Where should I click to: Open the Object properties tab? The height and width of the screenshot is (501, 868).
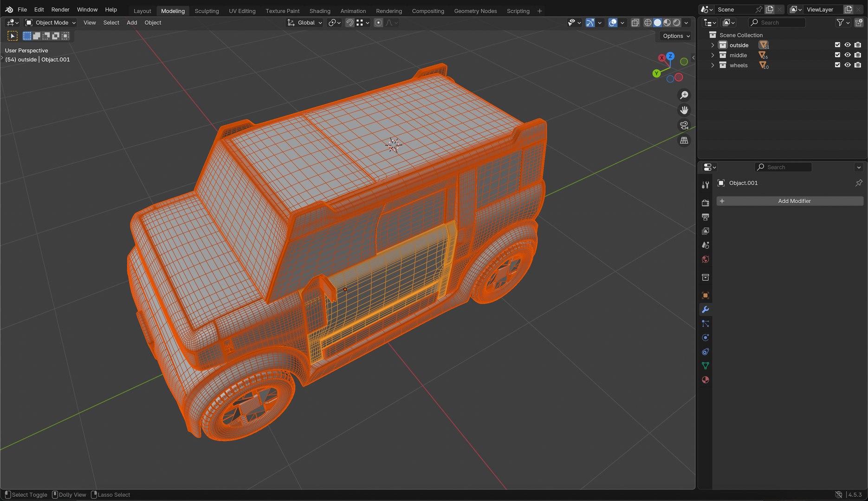[x=705, y=295]
